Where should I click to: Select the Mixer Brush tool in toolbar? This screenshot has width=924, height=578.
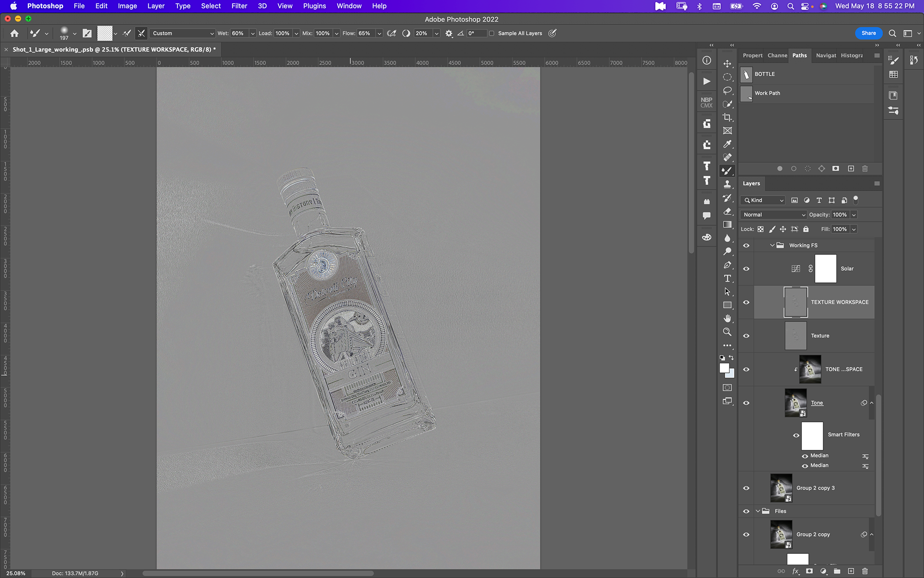point(727,171)
